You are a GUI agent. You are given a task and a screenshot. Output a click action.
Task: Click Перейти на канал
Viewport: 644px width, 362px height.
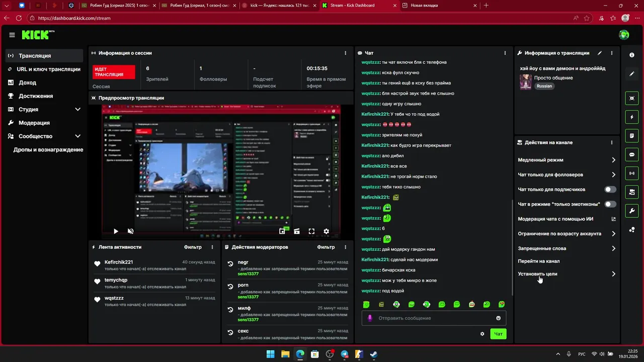point(539,261)
